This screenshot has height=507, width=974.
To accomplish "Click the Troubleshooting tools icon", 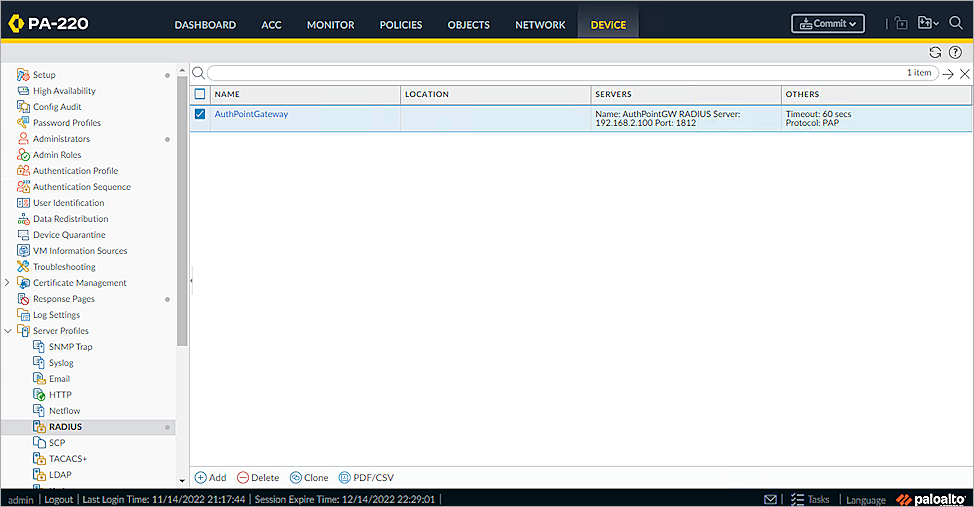I will [x=23, y=267].
